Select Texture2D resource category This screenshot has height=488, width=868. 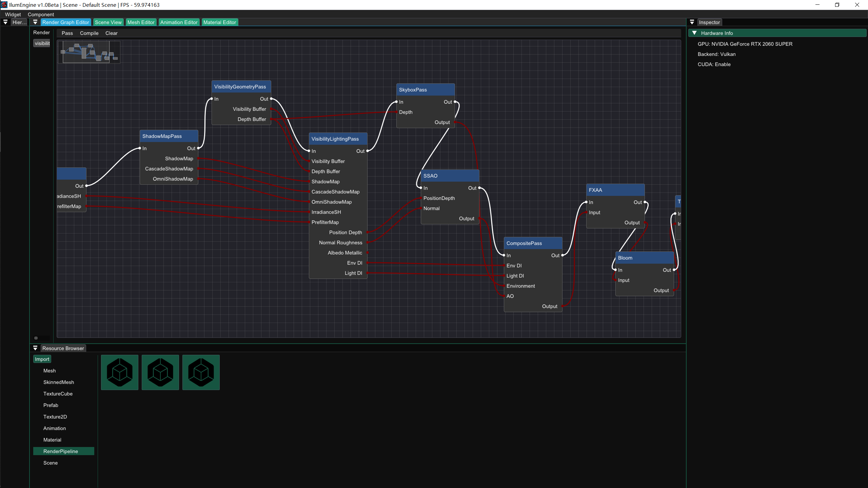click(x=55, y=416)
